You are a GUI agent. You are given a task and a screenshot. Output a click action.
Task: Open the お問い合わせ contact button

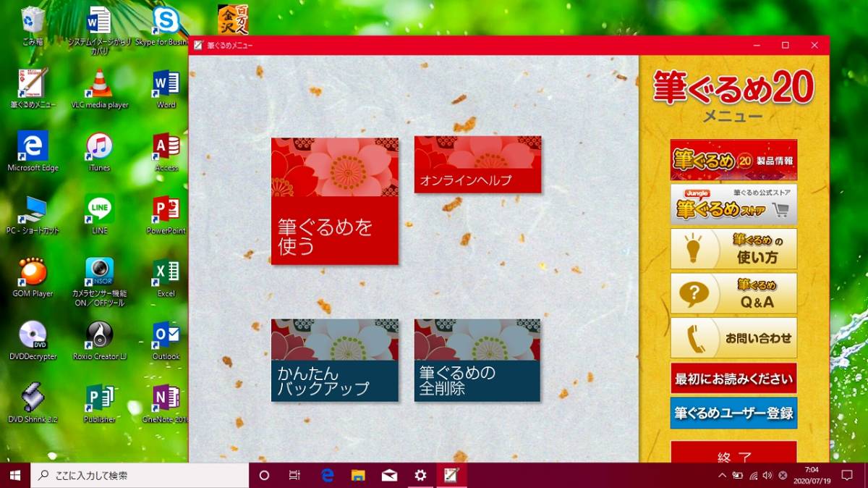point(733,337)
